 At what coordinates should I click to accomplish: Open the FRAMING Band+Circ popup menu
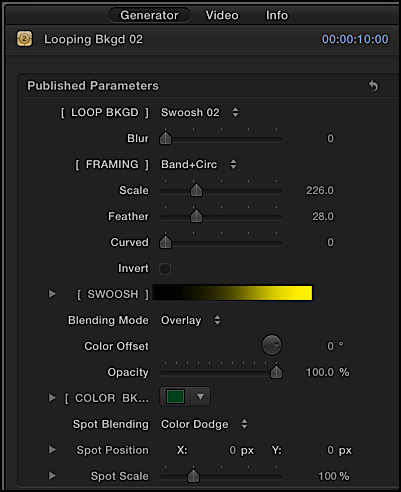pyautogui.click(x=199, y=164)
